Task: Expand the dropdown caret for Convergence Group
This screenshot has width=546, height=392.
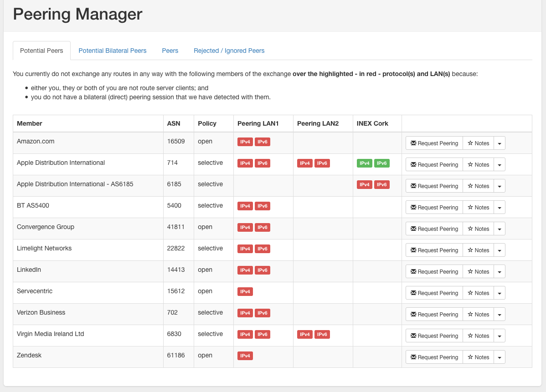Action: click(x=500, y=229)
